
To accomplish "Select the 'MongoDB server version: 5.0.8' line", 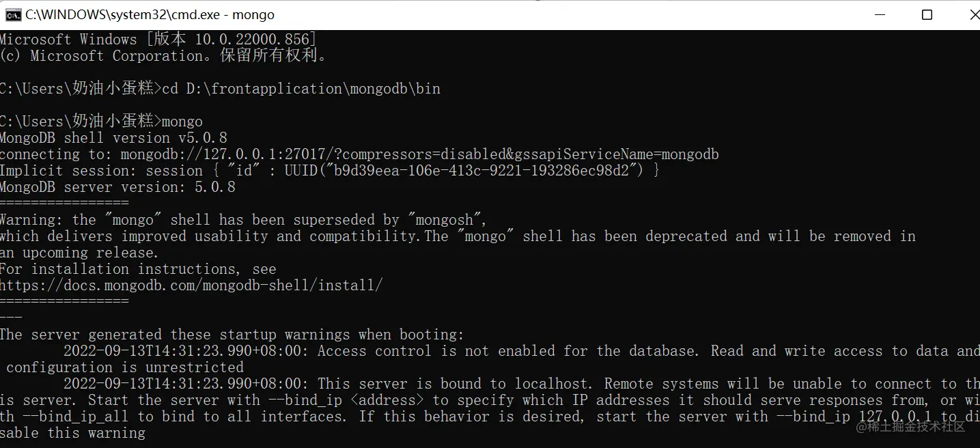I will 117,187.
